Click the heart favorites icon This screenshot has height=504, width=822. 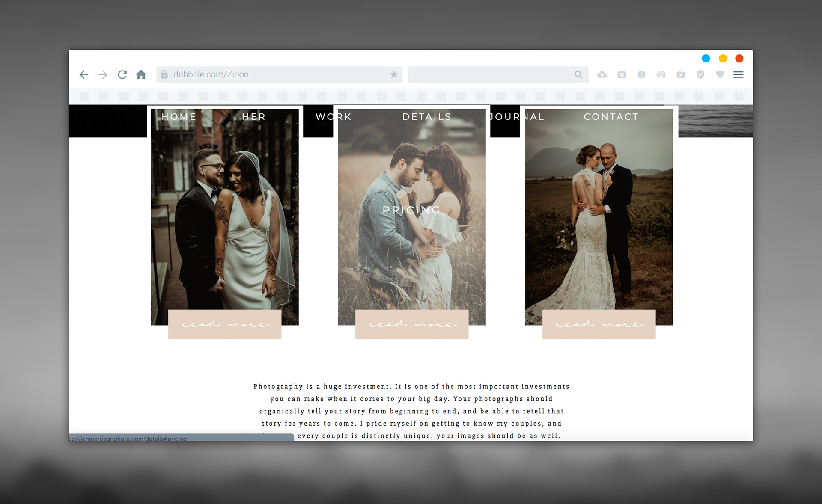click(720, 74)
